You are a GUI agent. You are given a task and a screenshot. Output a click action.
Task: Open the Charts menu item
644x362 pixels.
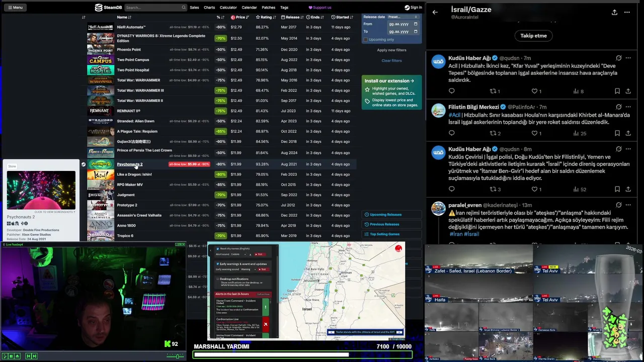tap(209, 8)
